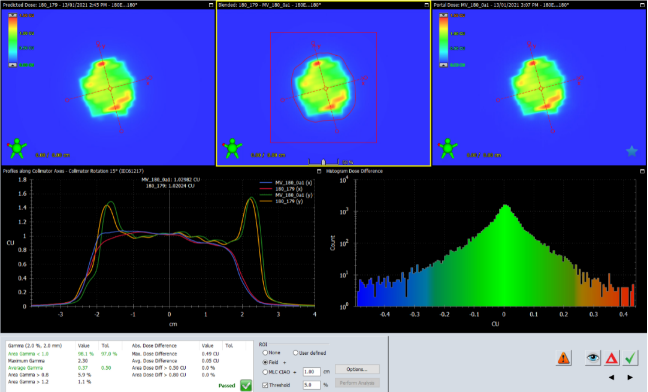Go to previous field with left arrow
The height and width of the screenshot is (392, 648).
coord(611,377)
